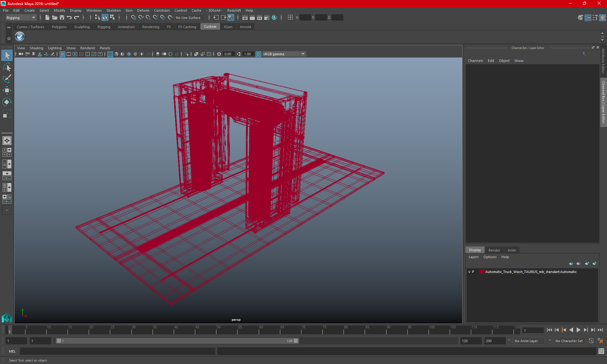Image resolution: width=607 pixels, height=364 pixels.
Task: Choose the Scale tool
Action: (7, 114)
